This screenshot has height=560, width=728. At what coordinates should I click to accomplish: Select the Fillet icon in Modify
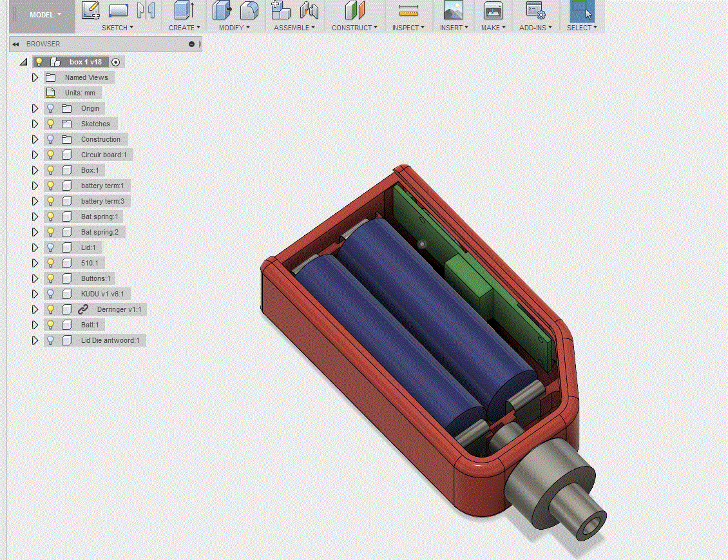pos(249,10)
